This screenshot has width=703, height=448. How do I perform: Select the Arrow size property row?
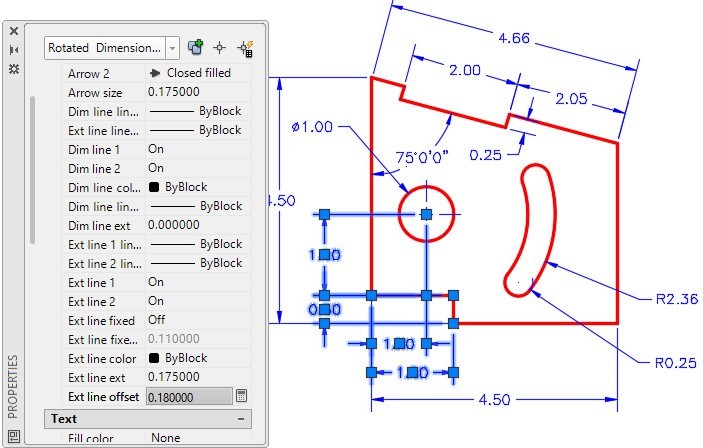pos(105,92)
